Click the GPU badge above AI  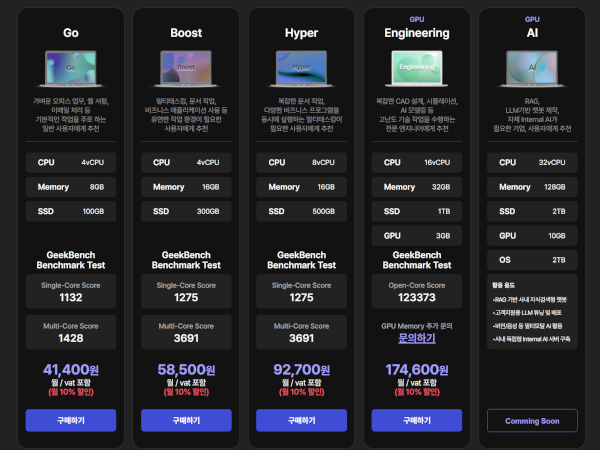(x=531, y=19)
